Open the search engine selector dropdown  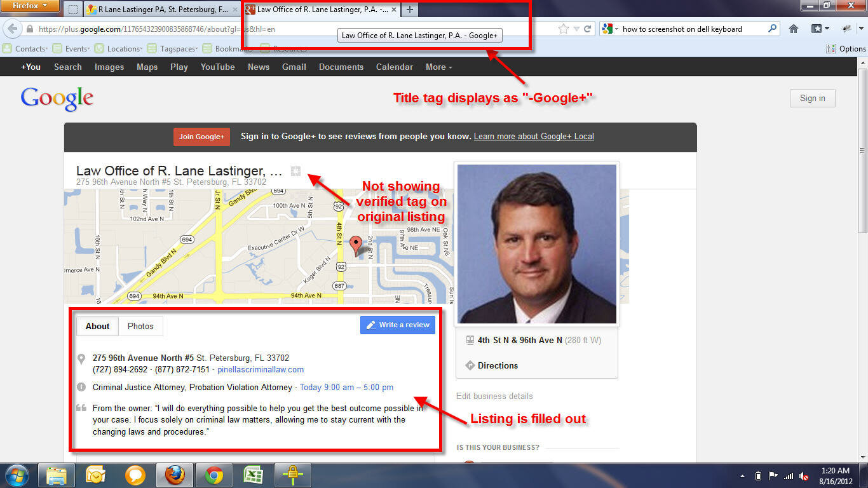point(609,29)
